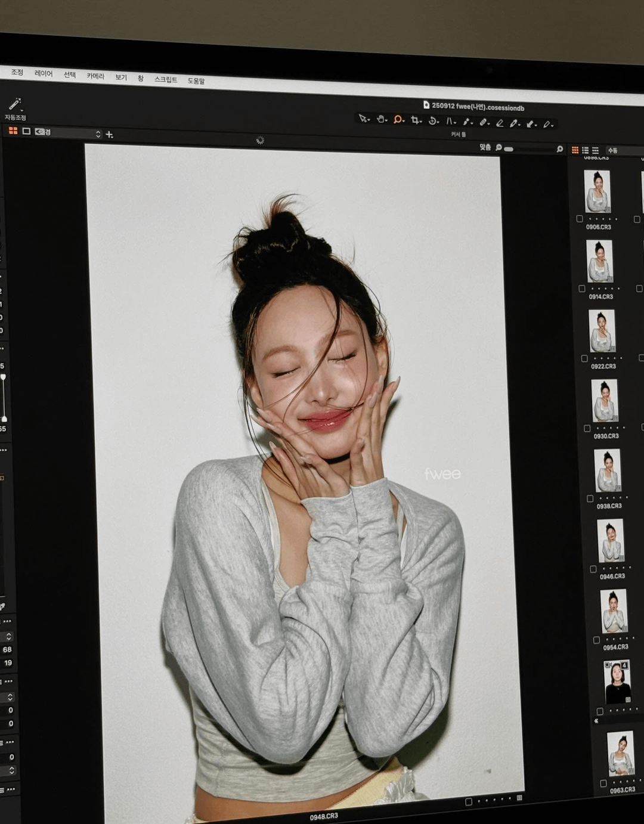Activate the orange Zoom magnifier tool

398,119
